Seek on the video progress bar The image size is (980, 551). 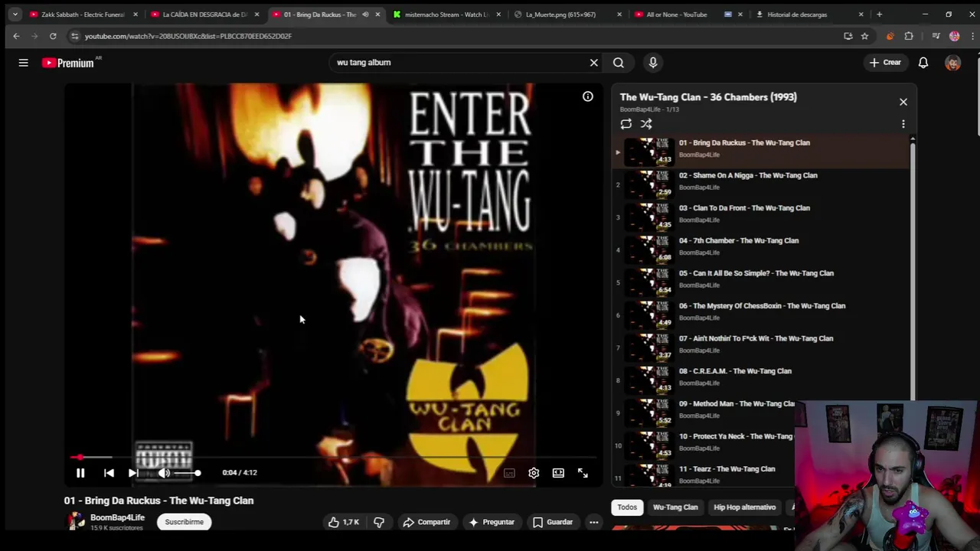[x=334, y=457]
